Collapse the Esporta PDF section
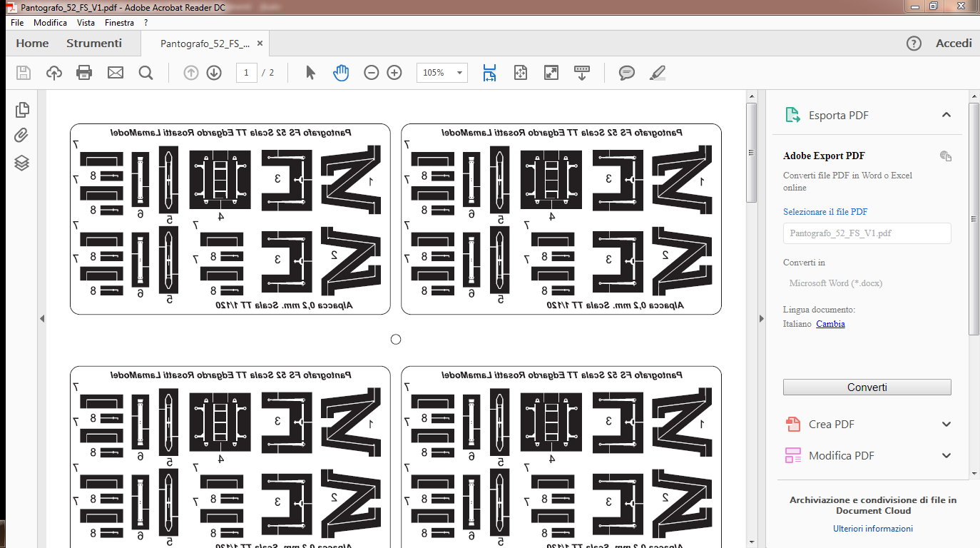980x548 pixels. point(946,115)
